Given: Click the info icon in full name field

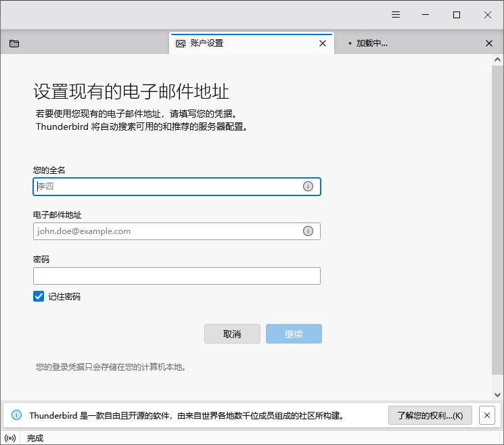Looking at the screenshot, I should pyautogui.click(x=308, y=187).
